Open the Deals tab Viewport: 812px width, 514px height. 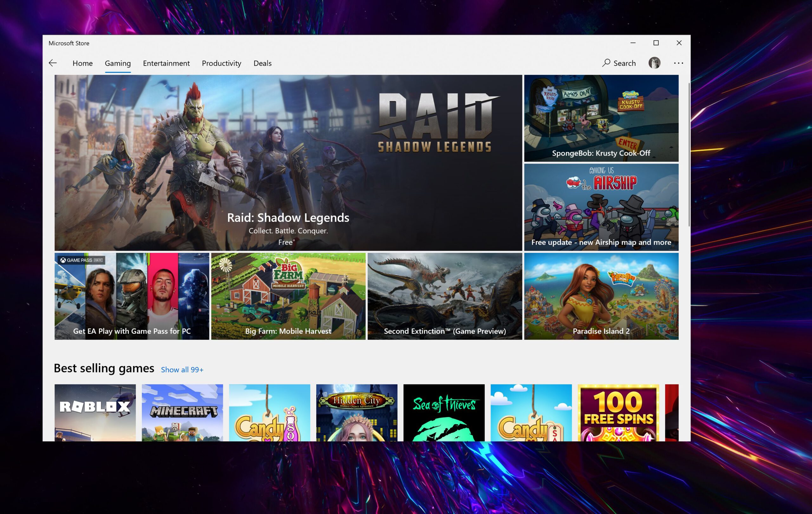tap(262, 63)
